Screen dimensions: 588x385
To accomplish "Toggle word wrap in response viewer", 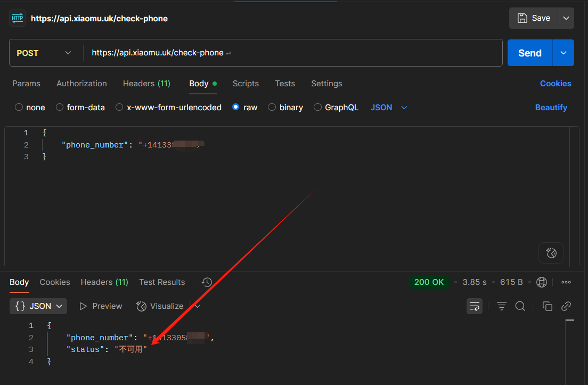I will tap(475, 306).
